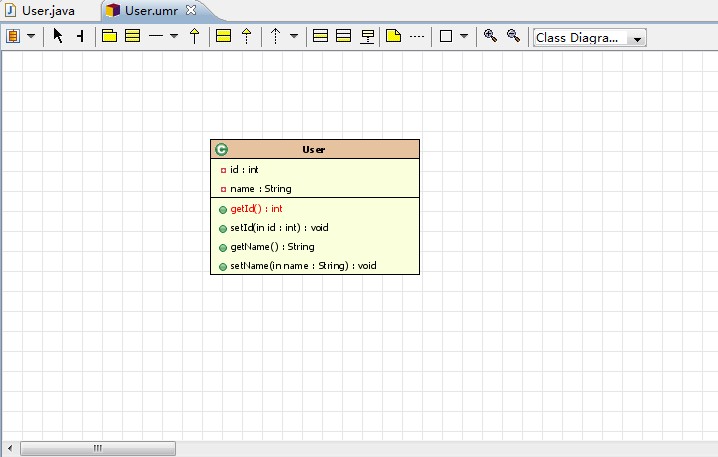
Task: Click the yellow package folder tool
Action: click(x=109, y=36)
